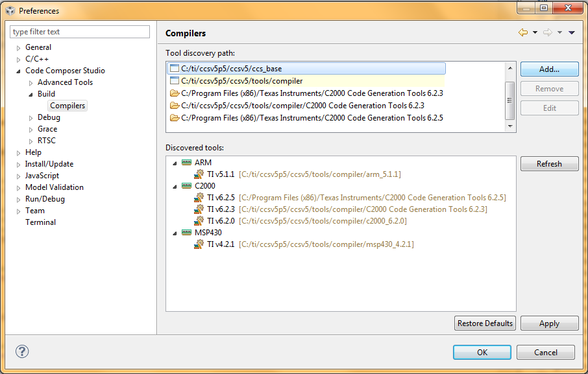This screenshot has height=374, width=588.
Task: Select TI v5.1.1 arm_5.1.1 tool row
Action: (x=297, y=174)
